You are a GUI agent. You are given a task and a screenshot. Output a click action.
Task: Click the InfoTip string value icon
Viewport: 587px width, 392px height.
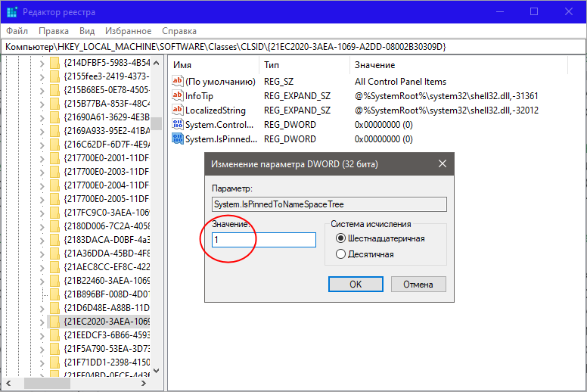(x=178, y=96)
